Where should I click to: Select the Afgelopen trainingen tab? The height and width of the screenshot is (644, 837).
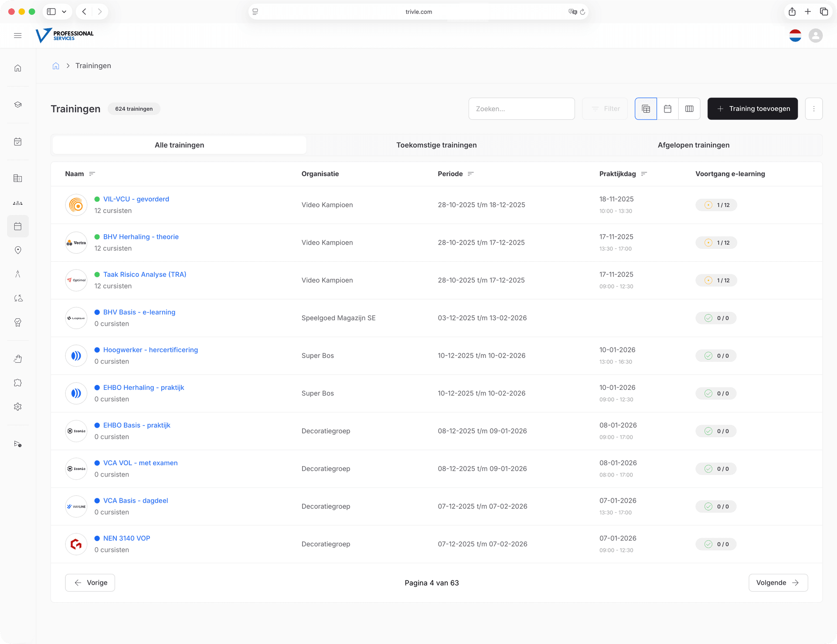point(693,145)
